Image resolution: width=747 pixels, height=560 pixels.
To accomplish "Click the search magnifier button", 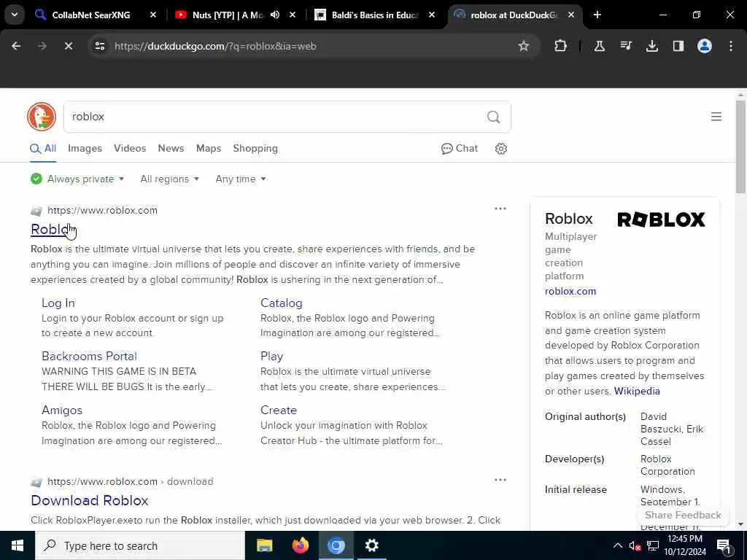I will tap(494, 117).
